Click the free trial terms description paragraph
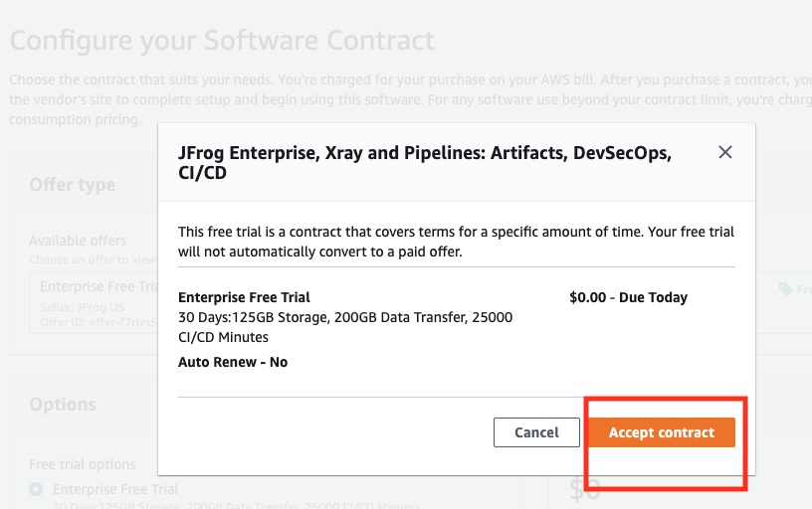 pos(456,242)
